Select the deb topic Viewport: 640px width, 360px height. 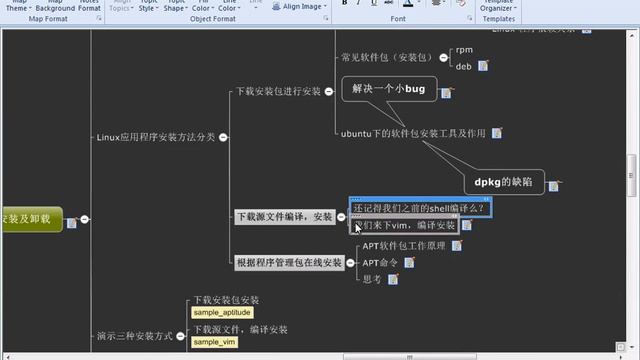pos(463,66)
